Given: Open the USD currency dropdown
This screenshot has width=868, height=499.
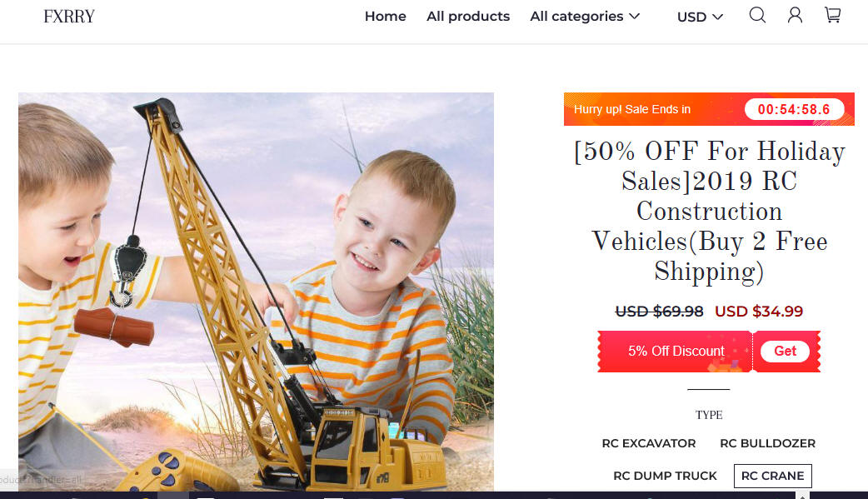Looking at the screenshot, I should tap(700, 17).
